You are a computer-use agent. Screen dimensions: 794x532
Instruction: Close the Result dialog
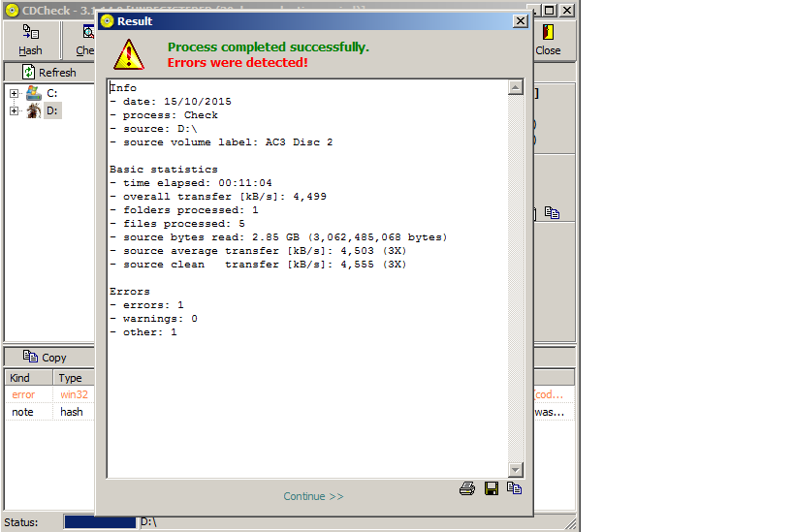[520, 21]
